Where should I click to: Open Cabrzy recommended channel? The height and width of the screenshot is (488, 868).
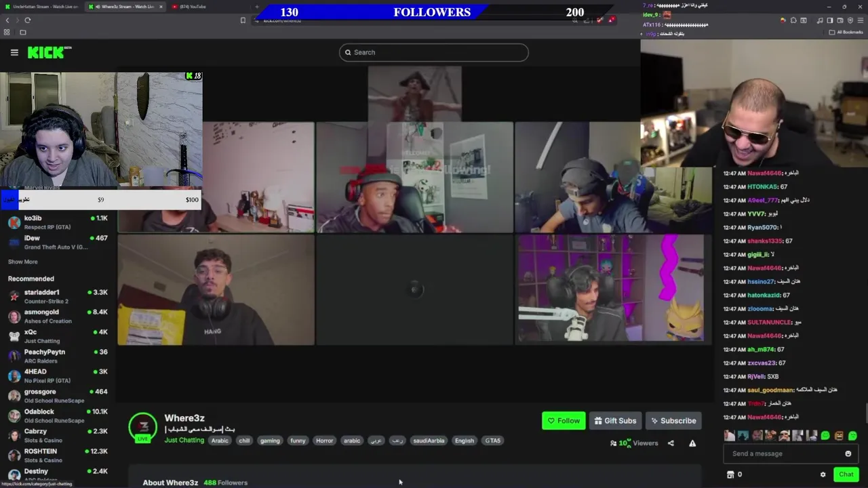(58, 435)
